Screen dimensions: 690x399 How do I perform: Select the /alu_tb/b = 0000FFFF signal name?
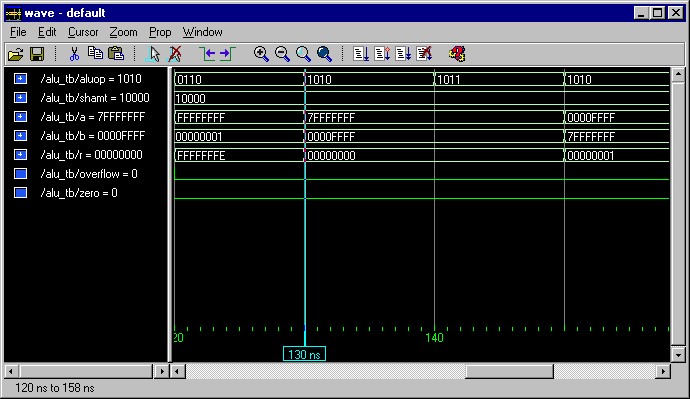tap(92, 135)
